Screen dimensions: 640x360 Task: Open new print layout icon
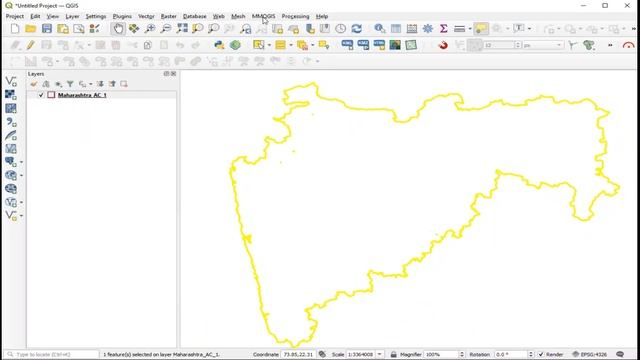click(x=63, y=29)
